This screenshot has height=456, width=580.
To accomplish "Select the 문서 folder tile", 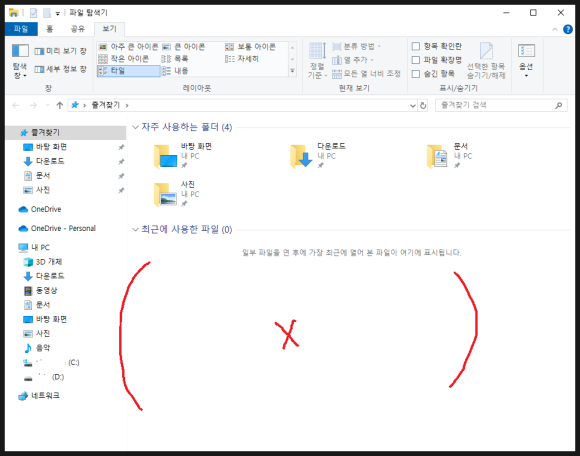I will point(449,156).
